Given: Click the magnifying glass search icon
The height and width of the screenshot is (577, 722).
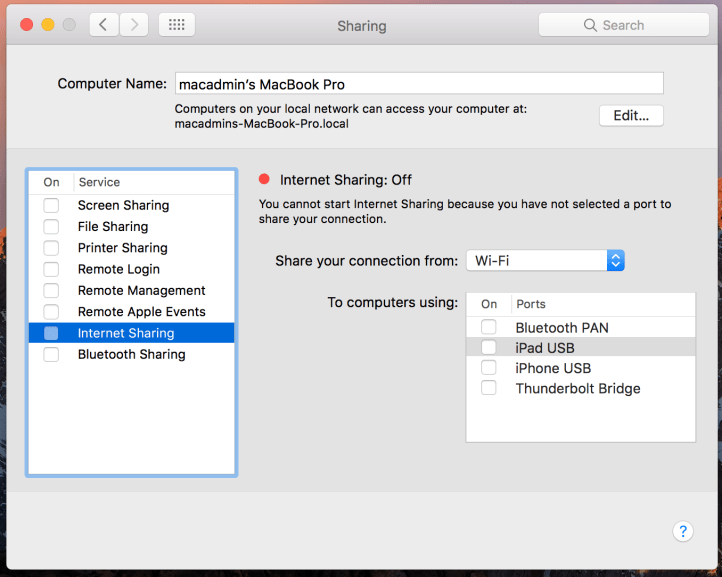Looking at the screenshot, I should point(591,25).
